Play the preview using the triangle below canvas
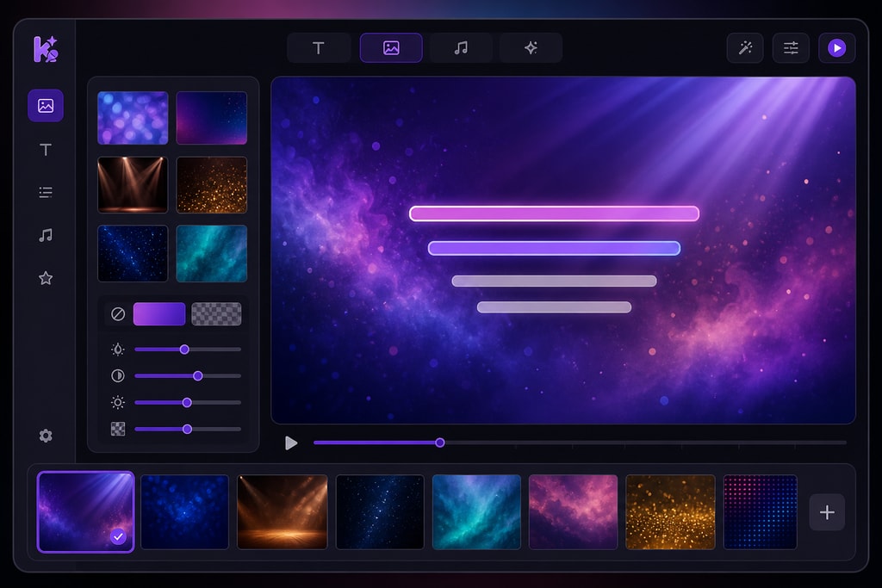 click(x=291, y=443)
